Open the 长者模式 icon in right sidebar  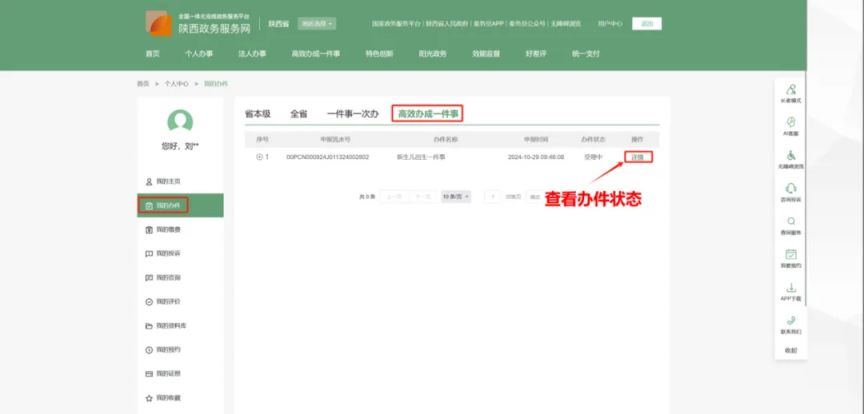pos(791,89)
